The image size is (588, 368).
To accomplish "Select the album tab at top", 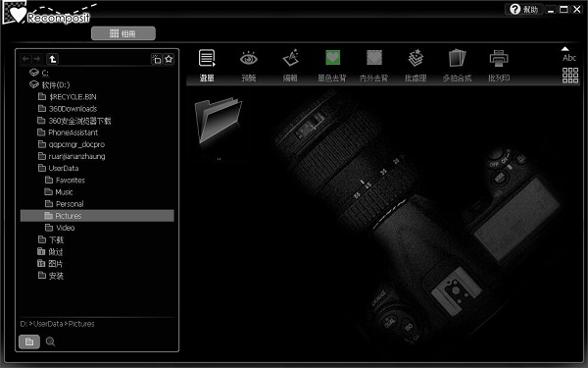I will pyautogui.click(x=123, y=33).
